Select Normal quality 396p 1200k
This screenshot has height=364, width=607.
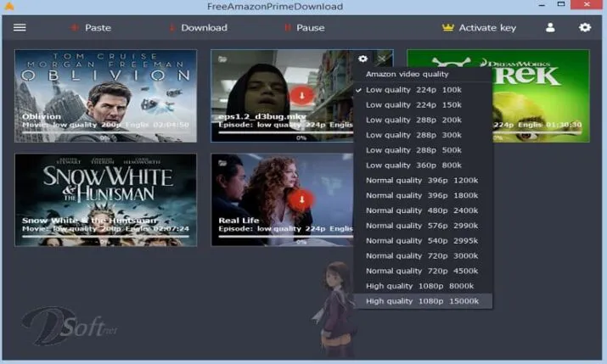(x=423, y=180)
